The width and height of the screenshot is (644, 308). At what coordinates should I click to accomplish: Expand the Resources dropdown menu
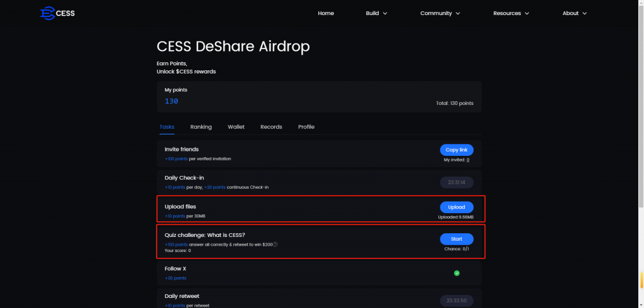511,13
